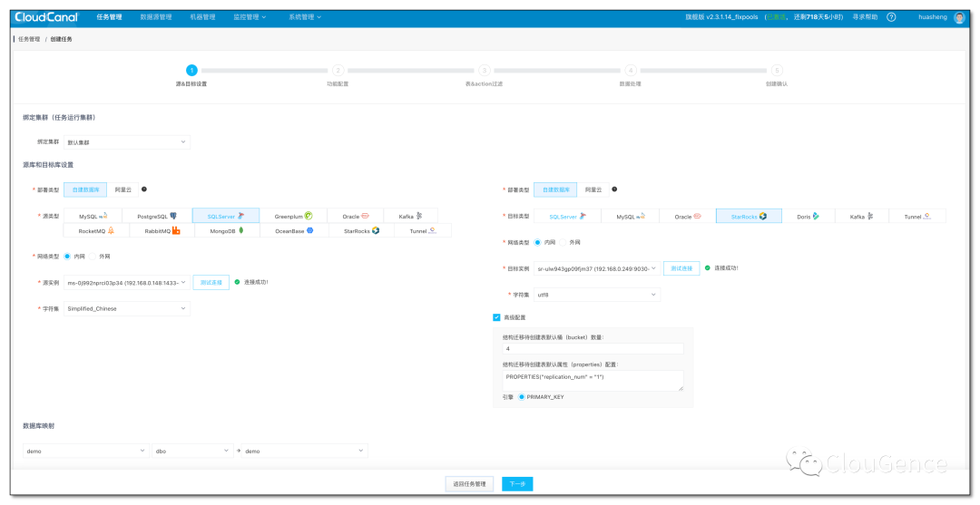Select PostgreSQL as source type

coord(157,217)
